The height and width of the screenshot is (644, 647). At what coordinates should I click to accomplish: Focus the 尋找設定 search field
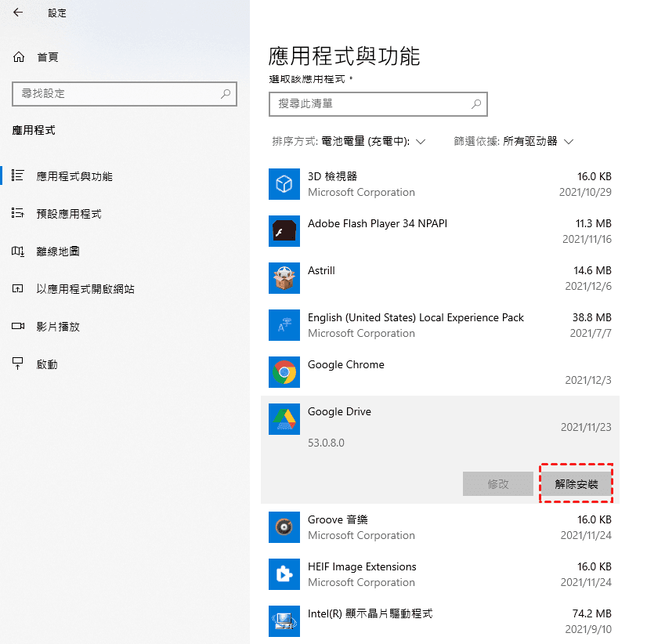click(x=125, y=94)
